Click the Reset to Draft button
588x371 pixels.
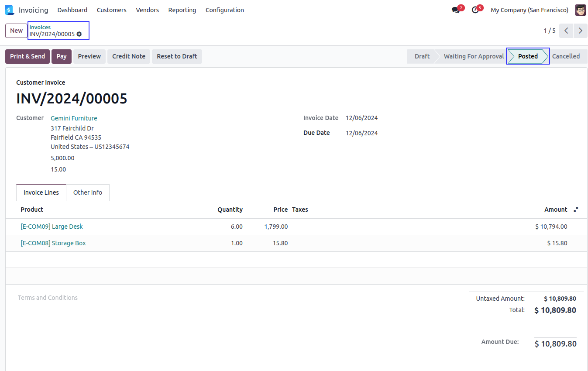[177, 56]
